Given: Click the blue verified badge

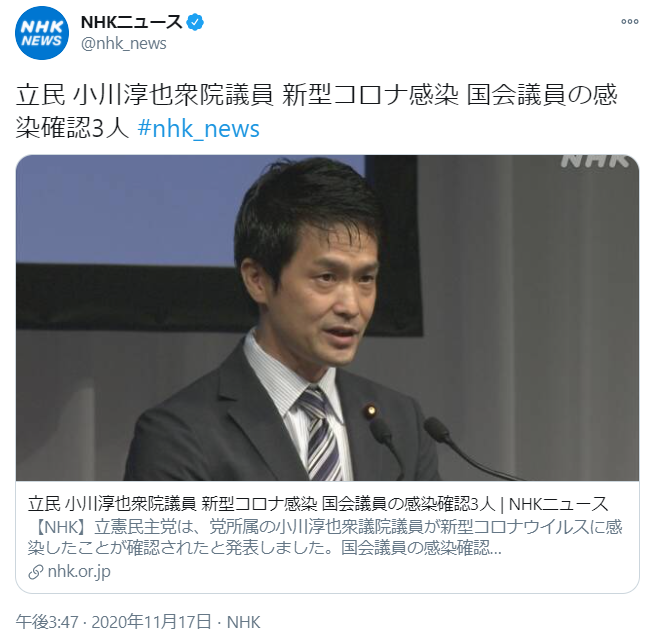Looking at the screenshot, I should 195,22.
